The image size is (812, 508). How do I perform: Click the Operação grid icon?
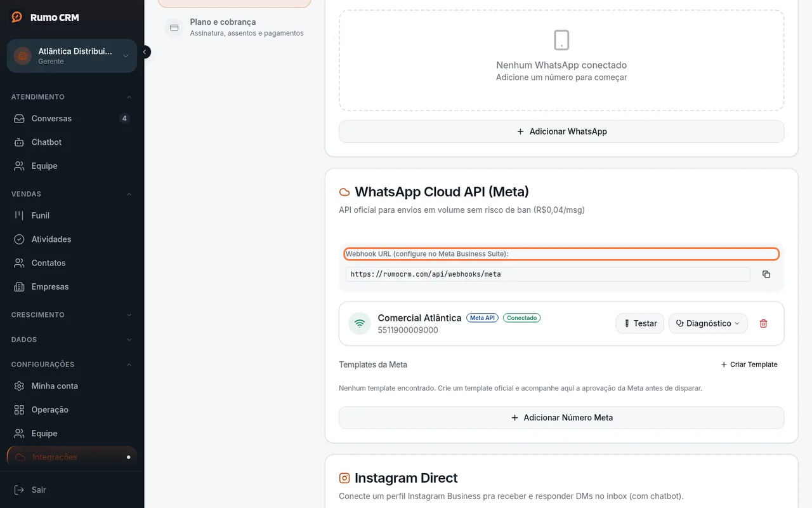point(20,410)
